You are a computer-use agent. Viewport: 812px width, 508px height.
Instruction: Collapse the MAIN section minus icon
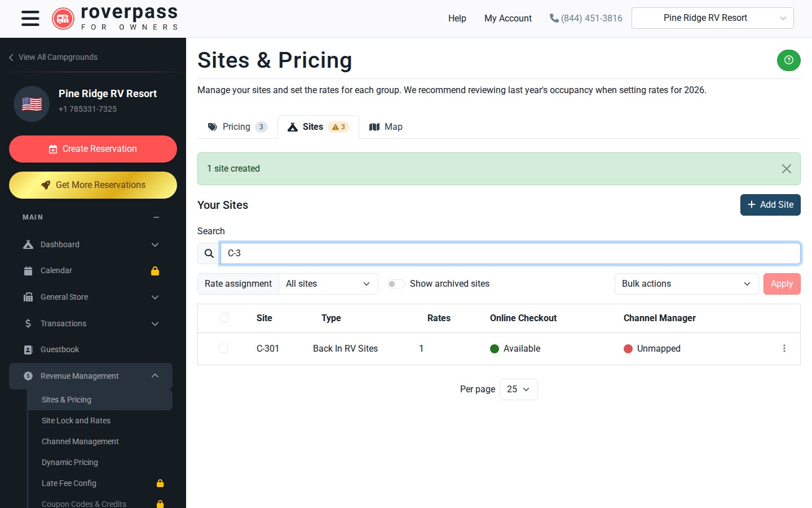click(x=156, y=217)
